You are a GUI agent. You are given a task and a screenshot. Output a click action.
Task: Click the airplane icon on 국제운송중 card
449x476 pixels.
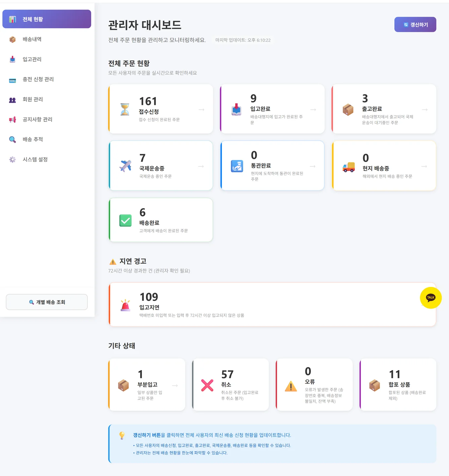125,166
